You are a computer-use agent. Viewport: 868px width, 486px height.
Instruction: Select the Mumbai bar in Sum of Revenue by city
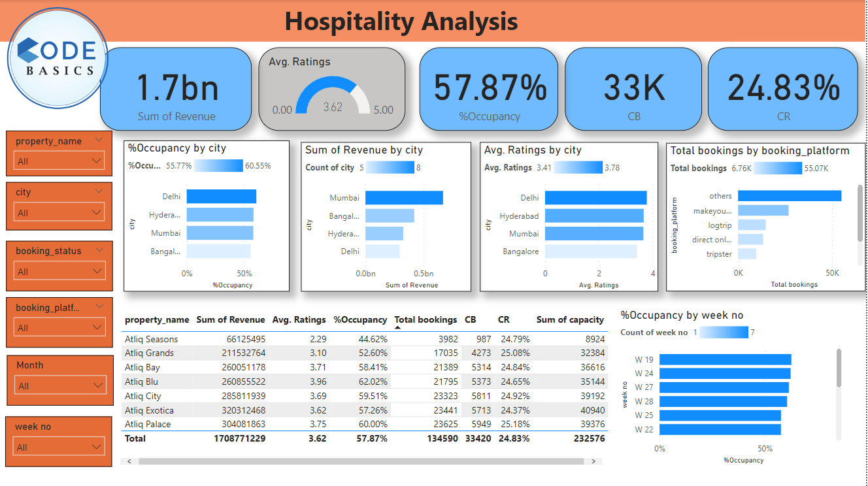403,198
